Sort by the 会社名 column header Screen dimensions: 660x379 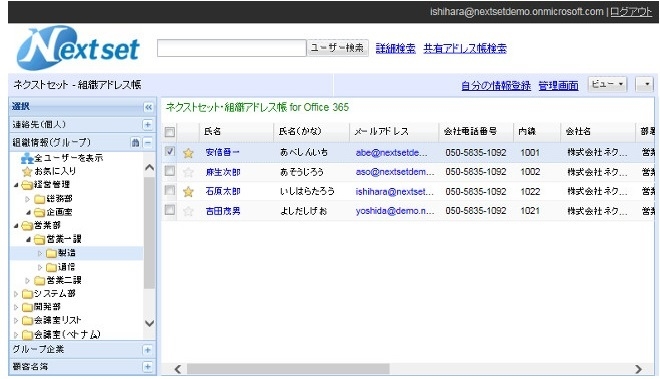click(598, 132)
